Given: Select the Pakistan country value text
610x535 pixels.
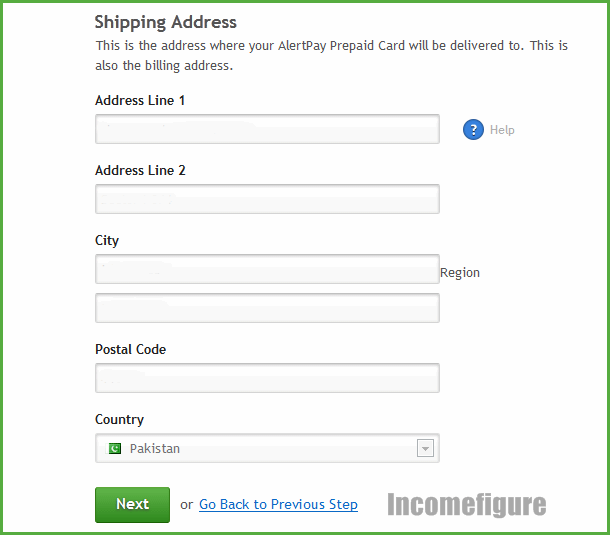Looking at the screenshot, I should [155, 449].
